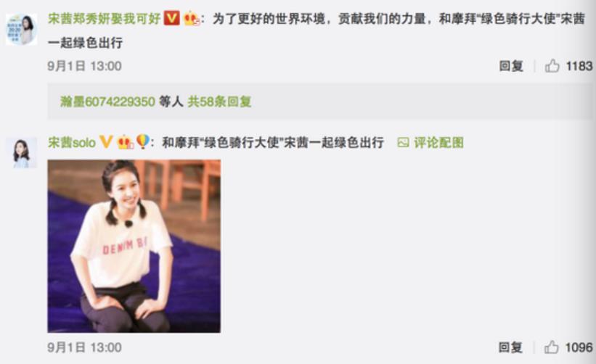The height and width of the screenshot is (364, 596).
Task: Like the 宋茜solo comment with thumbs-up icon
Action: coord(551,347)
